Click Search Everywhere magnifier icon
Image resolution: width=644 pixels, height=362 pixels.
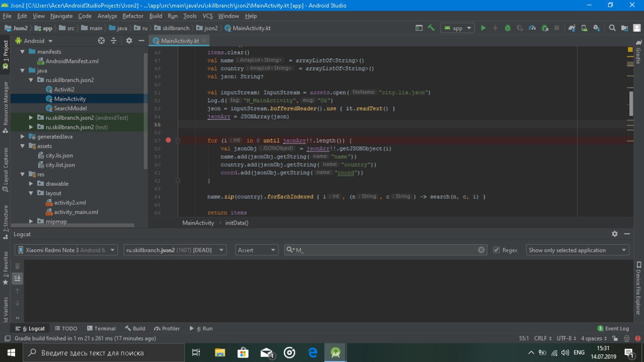click(x=612, y=28)
